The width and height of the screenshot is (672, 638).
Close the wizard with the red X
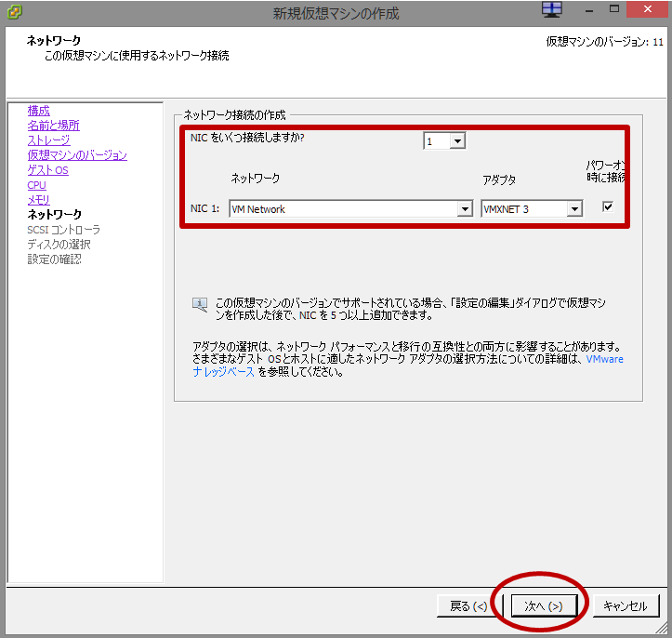point(648,9)
